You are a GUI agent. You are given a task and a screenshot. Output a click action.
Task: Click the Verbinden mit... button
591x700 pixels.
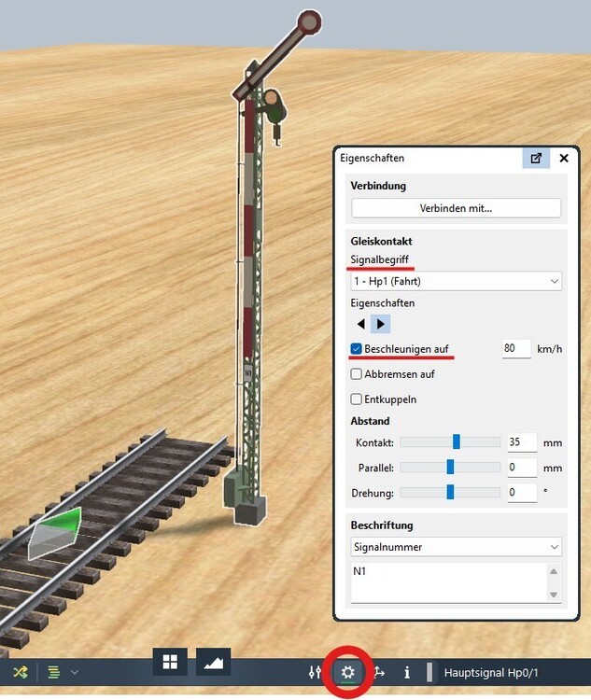coord(456,208)
